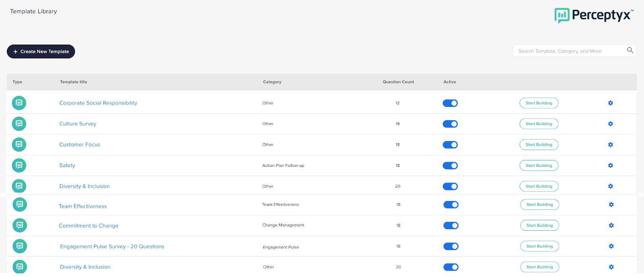Viewport: 644px width, 277px height.
Task: Disable the Safety template Active switch
Action: [450, 166]
